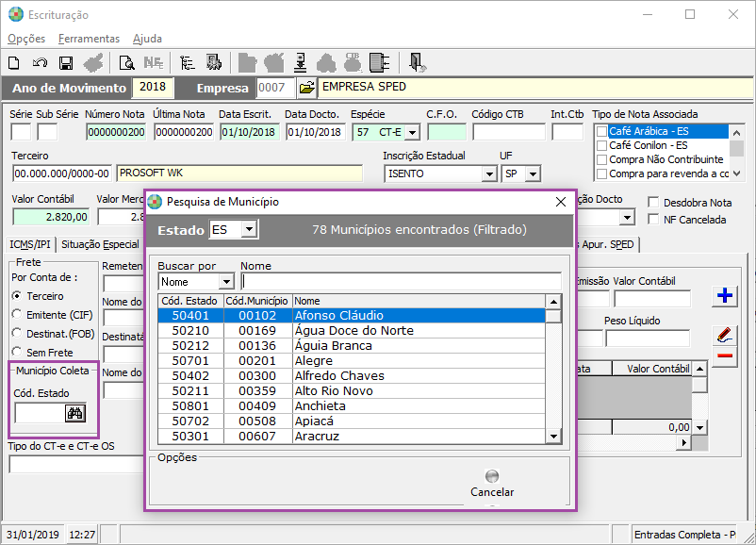Click the Nome search input field
The height and width of the screenshot is (545, 756).
coord(402,282)
